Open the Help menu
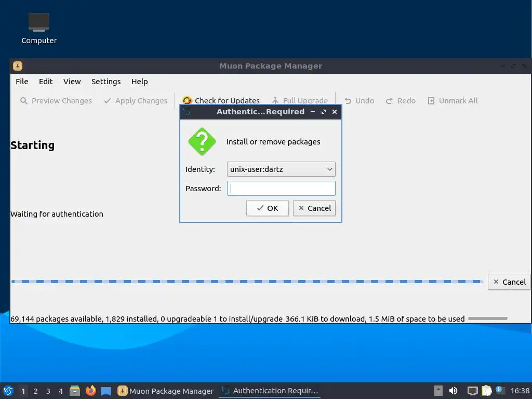532x399 pixels. pos(139,82)
